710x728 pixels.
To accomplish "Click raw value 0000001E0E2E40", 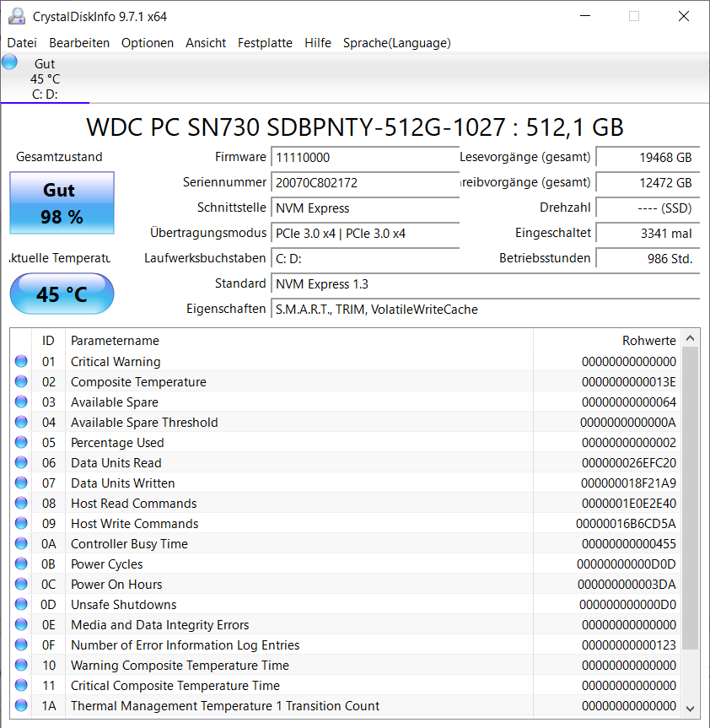I will tap(629, 504).
